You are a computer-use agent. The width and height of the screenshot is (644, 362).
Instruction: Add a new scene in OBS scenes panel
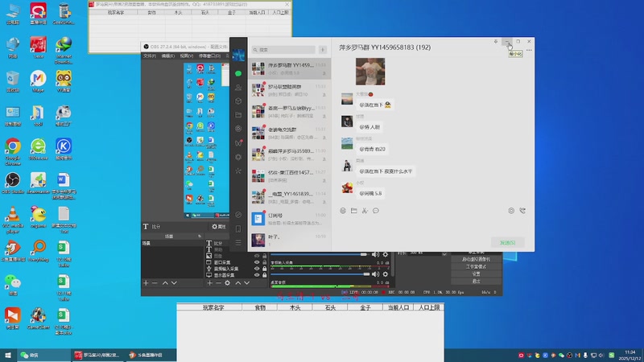click(146, 283)
